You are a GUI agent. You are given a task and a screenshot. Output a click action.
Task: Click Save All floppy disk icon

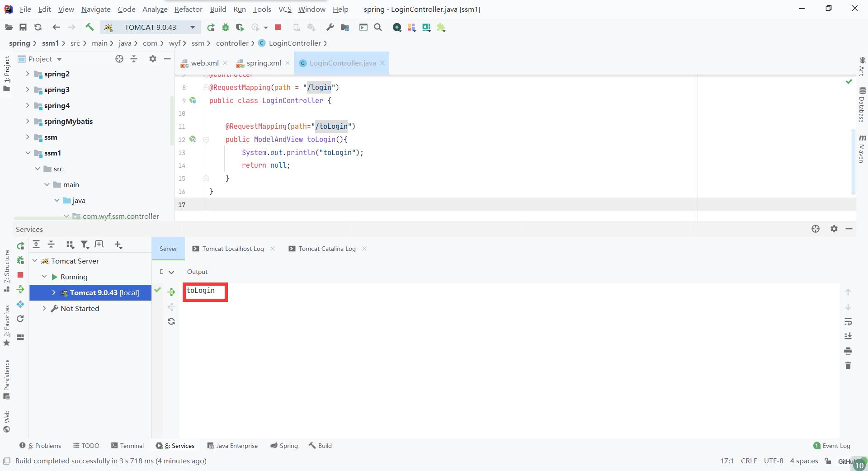tap(23, 28)
